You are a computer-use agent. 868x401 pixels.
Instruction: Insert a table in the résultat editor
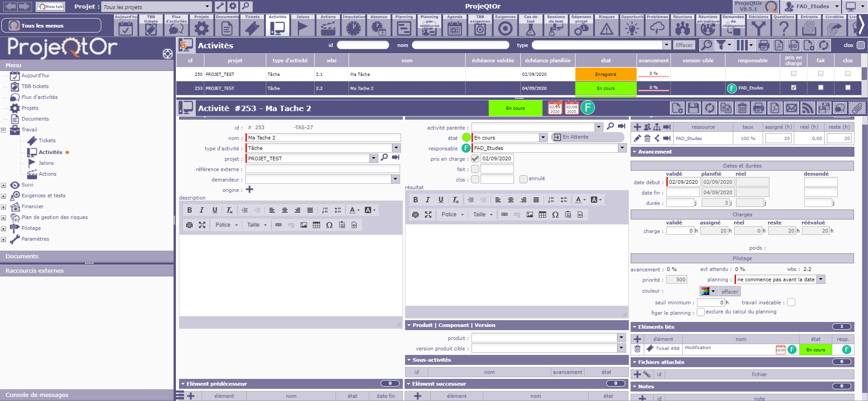click(x=542, y=214)
